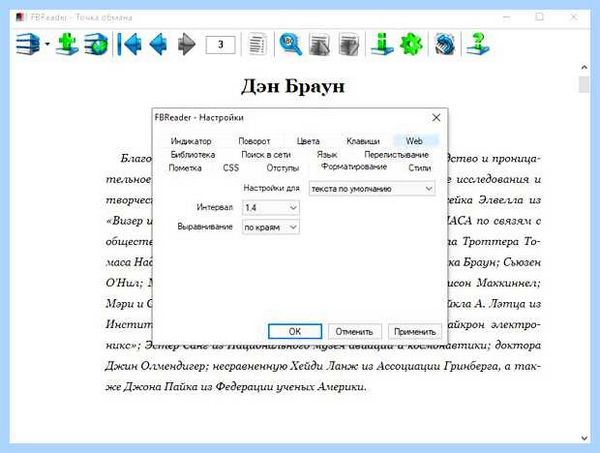Image resolution: width=600 pixels, height=453 pixels.
Task: Click the search text magnifier icon
Action: pyautogui.click(x=290, y=44)
